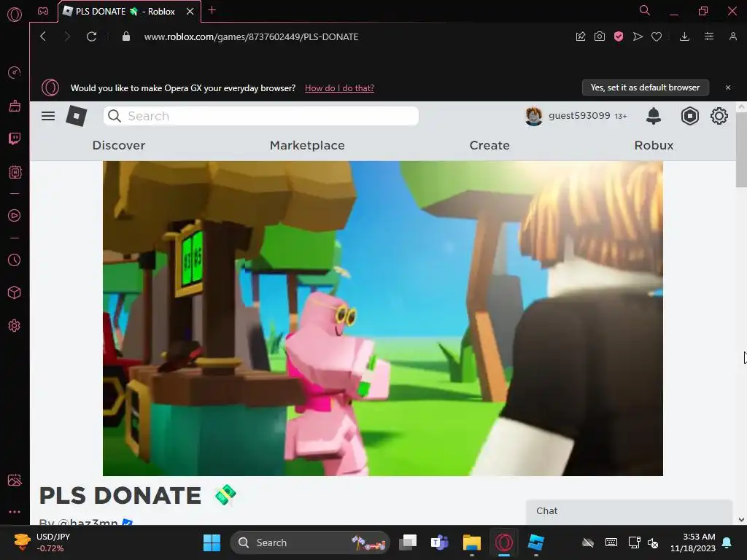
Task: Open Roblox notifications bell
Action: click(x=654, y=116)
